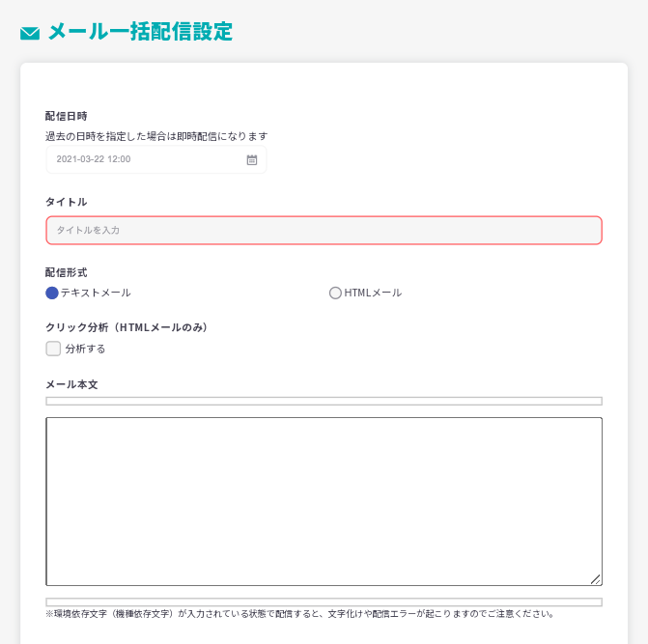648x644 pixels.
Task: Click the thin bar below the mail body
Action: (324, 602)
